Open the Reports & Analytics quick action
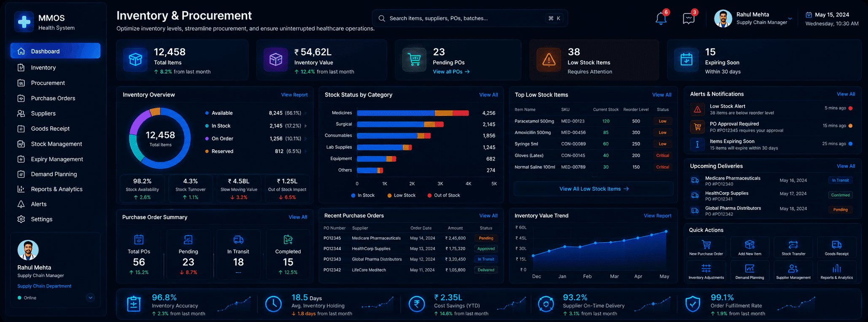This screenshot has height=322, width=868. click(x=837, y=271)
